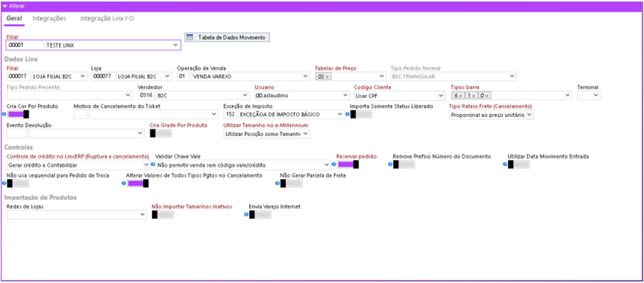
Task: Click the Motivo de Cancelamento code field
Action: pos(81,114)
